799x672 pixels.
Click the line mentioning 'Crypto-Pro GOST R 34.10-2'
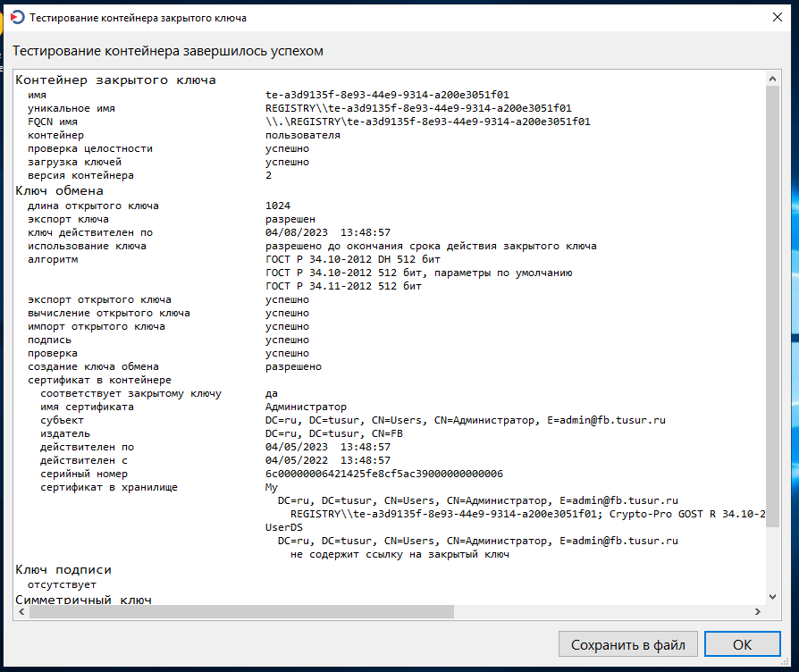click(x=528, y=514)
